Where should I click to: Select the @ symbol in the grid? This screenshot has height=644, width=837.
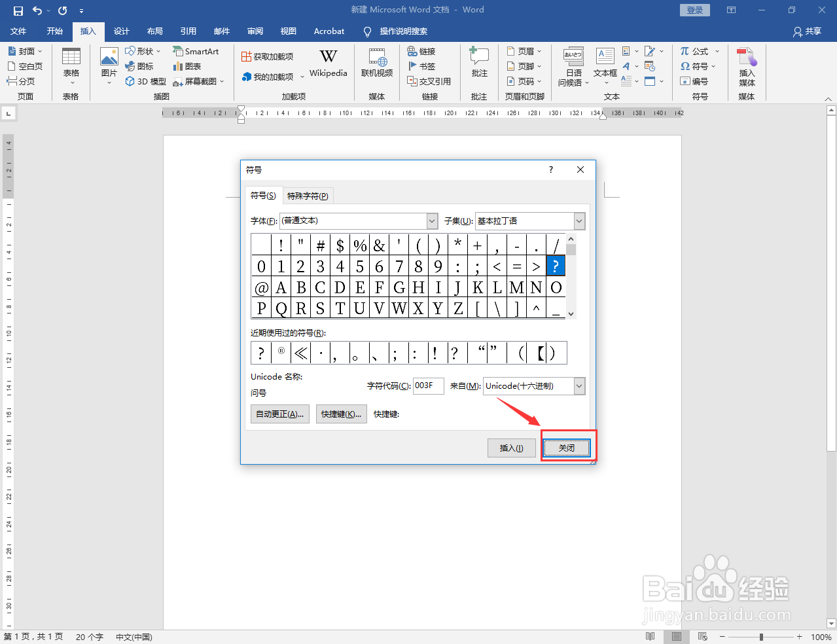pyautogui.click(x=261, y=287)
